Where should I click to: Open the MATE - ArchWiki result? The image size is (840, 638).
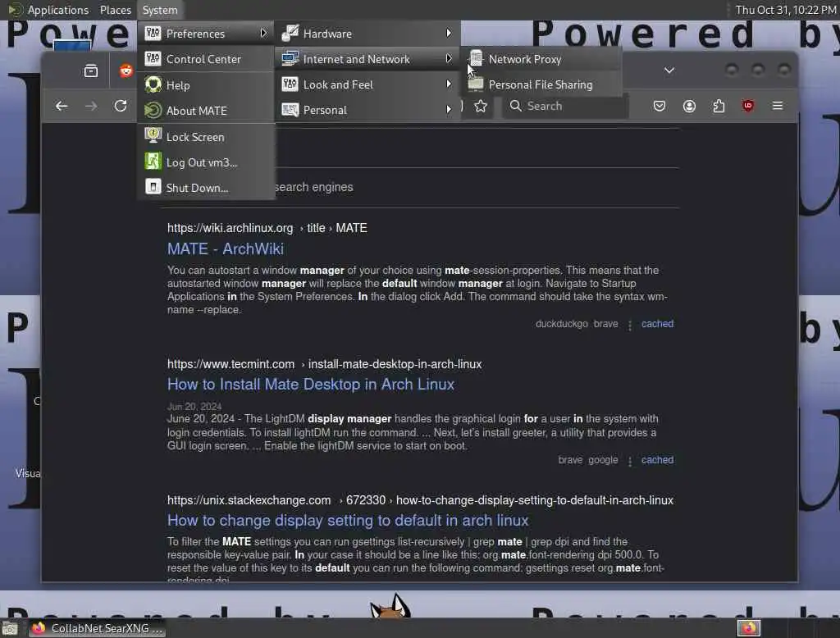[x=226, y=248]
